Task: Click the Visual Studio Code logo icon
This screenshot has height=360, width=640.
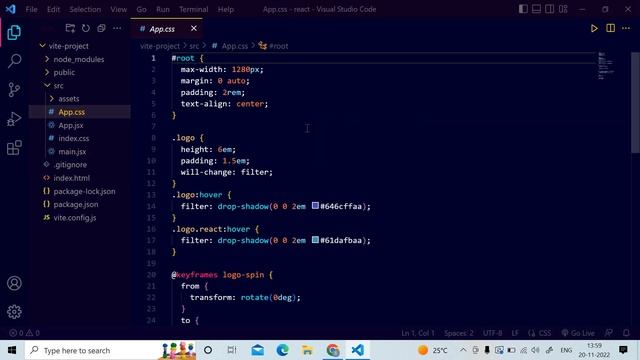Action: 11,9
